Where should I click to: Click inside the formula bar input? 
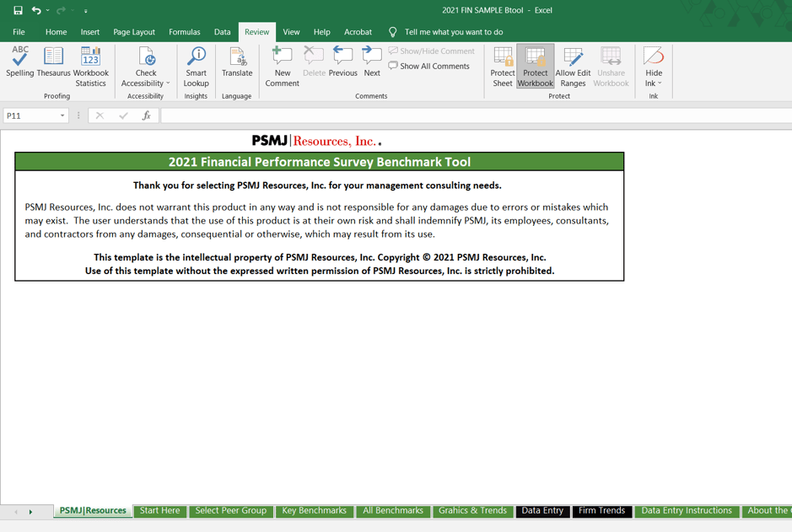(x=477, y=116)
